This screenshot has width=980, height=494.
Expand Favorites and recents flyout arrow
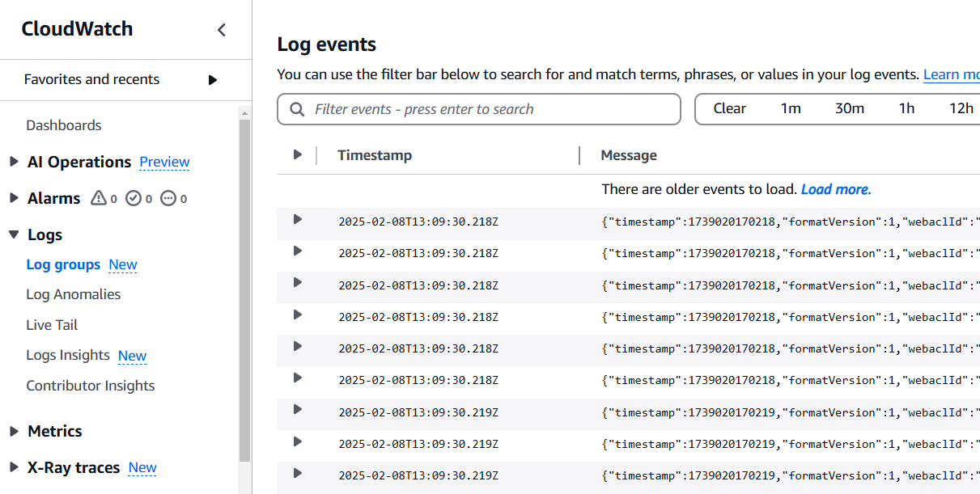pos(213,80)
